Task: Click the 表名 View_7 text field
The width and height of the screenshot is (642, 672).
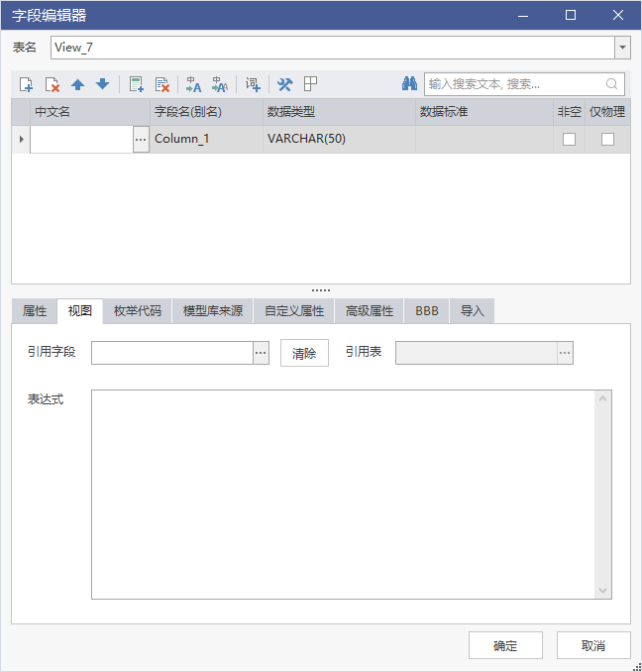Action: (333, 48)
